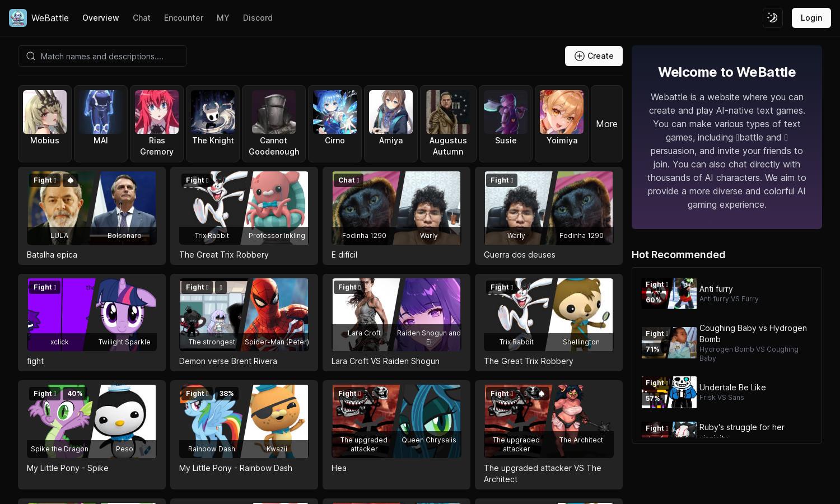
Task: Open the xclick vs Twilight Sparkle fight
Action: tap(92, 323)
